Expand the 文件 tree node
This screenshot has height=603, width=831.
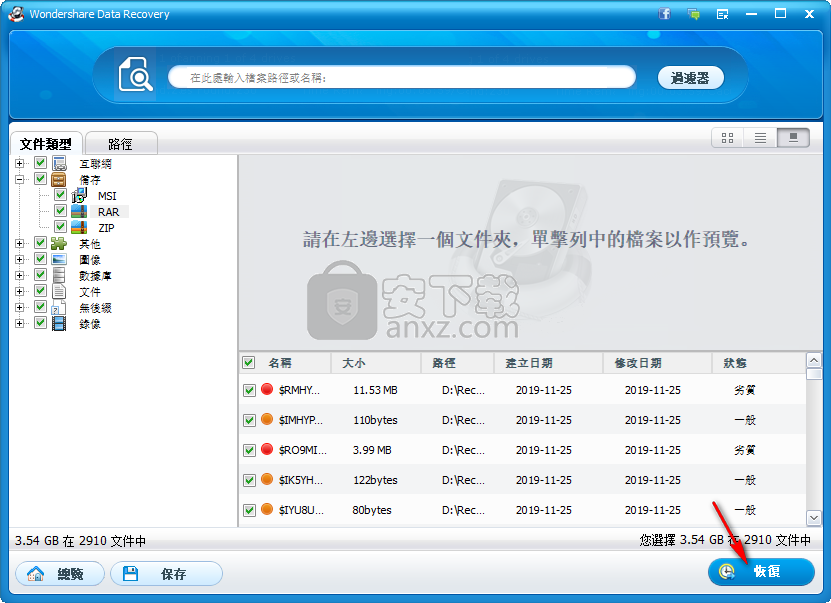tap(20, 291)
